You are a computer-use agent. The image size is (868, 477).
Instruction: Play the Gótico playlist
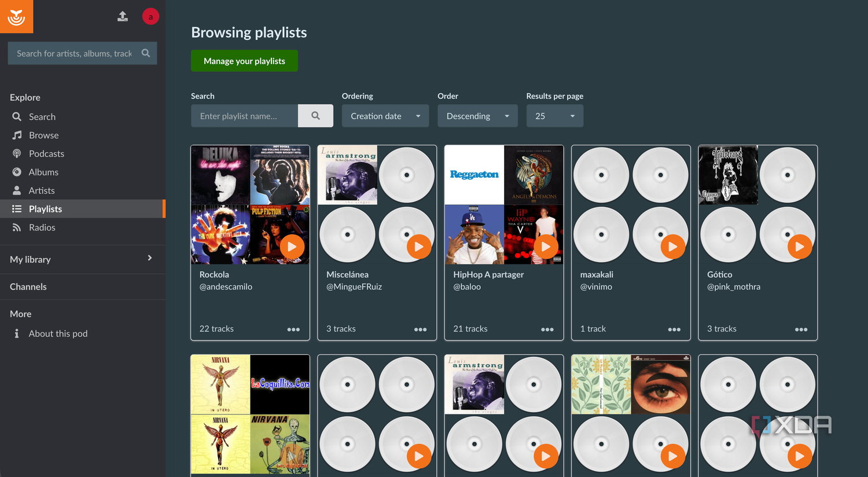click(x=800, y=247)
